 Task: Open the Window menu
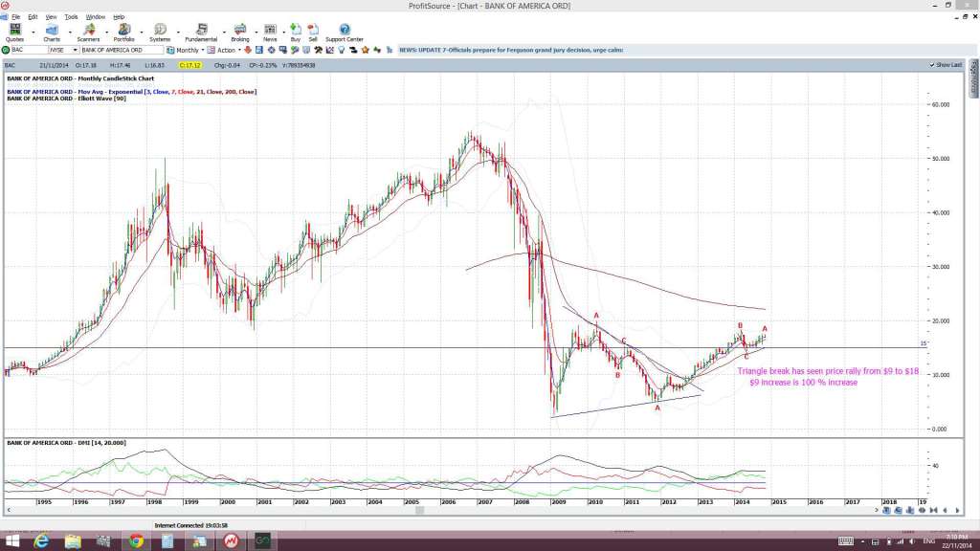pyautogui.click(x=95, y=17)
